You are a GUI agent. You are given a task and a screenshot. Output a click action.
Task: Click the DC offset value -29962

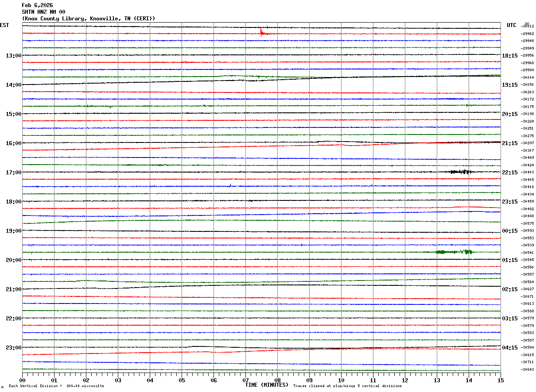click(x=528, y=34)
